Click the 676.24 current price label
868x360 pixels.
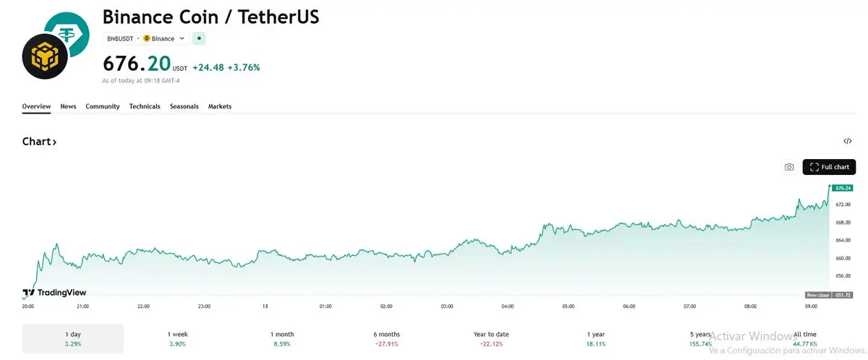pyautogui.click(x=842, y=188)
